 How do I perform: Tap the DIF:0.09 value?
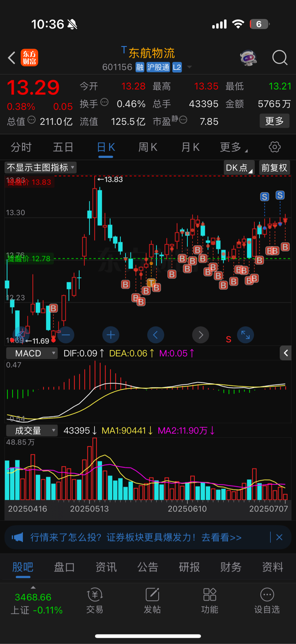tap(84, 353)
